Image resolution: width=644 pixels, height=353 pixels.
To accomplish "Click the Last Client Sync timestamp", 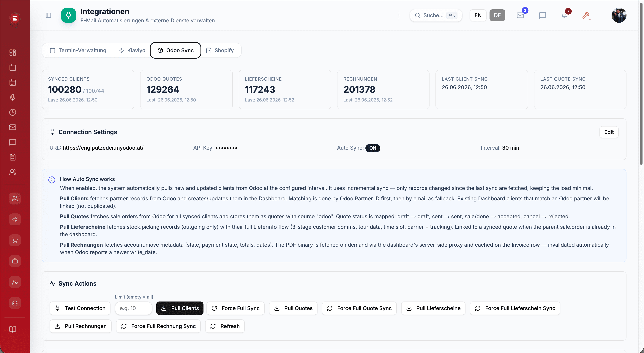I will (x=464, y=87).
